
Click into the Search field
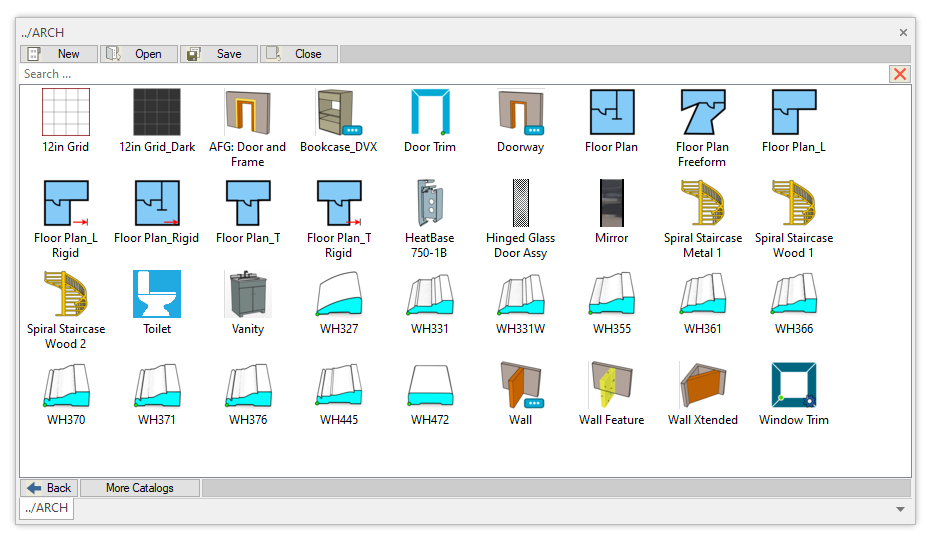point(450,74)
